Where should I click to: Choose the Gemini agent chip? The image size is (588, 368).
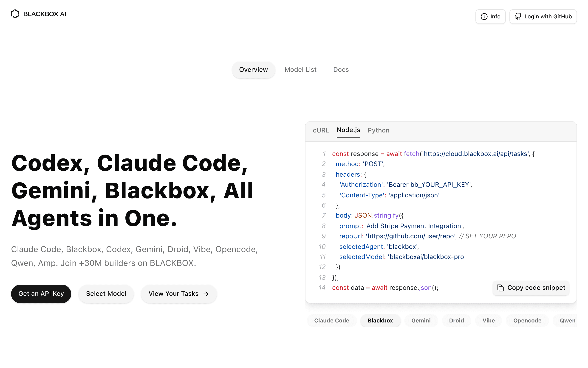click(421, 321)
